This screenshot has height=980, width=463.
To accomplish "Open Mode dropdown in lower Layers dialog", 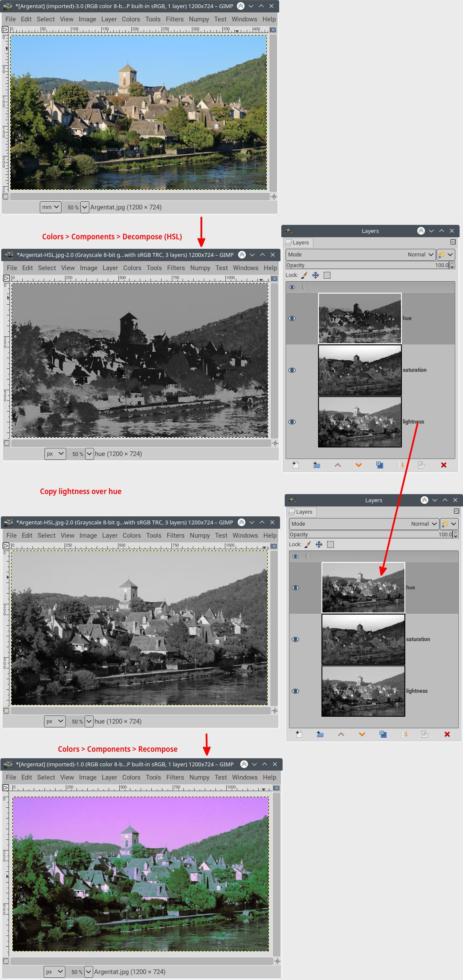I will tap(364, 524).
